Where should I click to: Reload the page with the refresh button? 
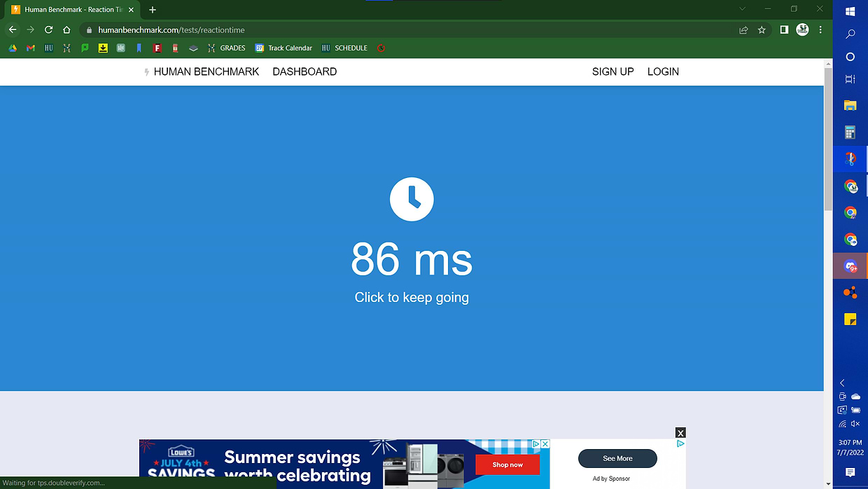pyautogui.click(x=48, y=30)
